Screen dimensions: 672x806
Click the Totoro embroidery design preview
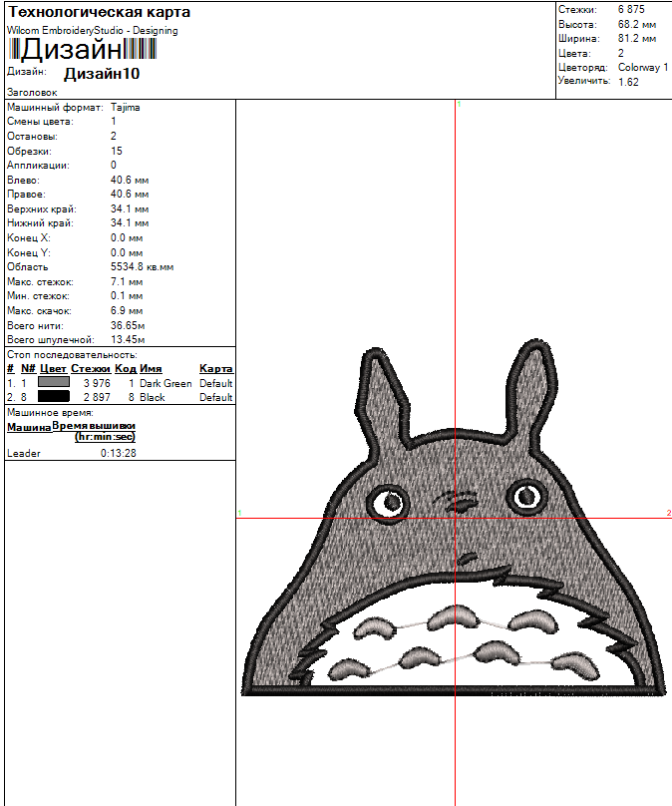pyautogui.click(x=455, y=518)
